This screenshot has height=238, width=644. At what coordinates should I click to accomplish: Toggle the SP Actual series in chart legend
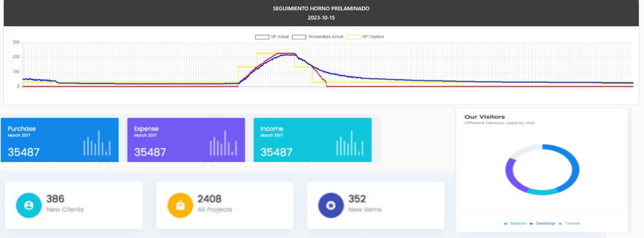[x=272, y=37]
